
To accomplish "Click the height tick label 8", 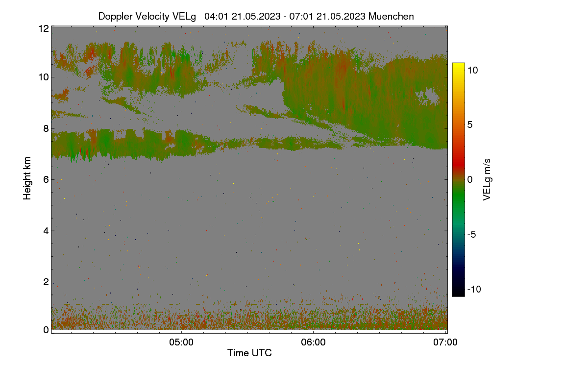I will [46, 128].
